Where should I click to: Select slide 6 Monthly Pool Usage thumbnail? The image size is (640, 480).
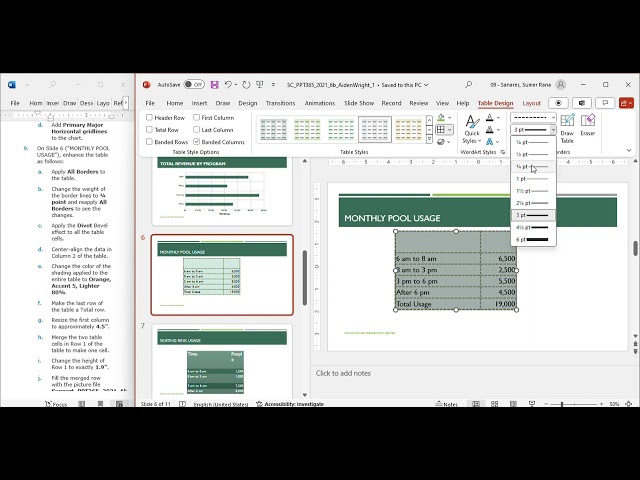tap(222, 275)
